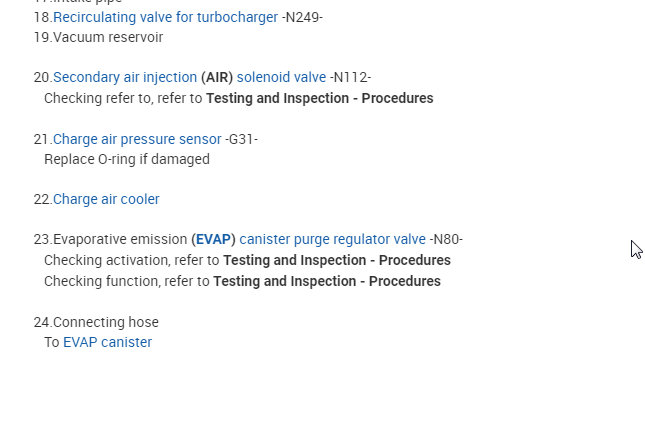The height and width of the screenshot is (427, 645).
Task: Click the blue EVAP abbreviation in item 23
Action: click(x=213, y=240)
